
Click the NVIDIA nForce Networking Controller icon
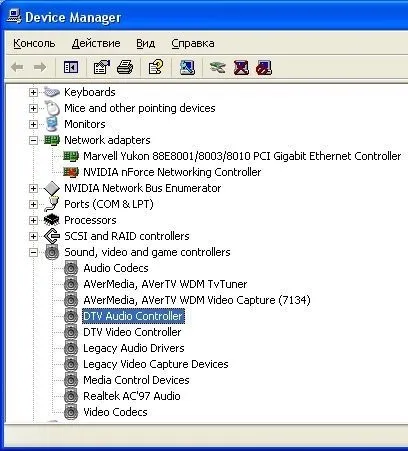pyautogui.click(x=71, y=172)
